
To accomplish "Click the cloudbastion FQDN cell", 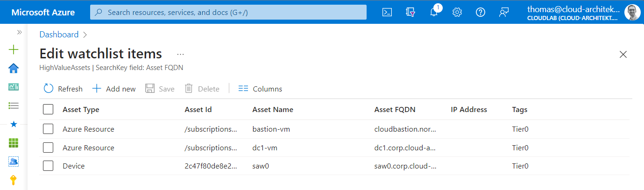I will (405, 129).
